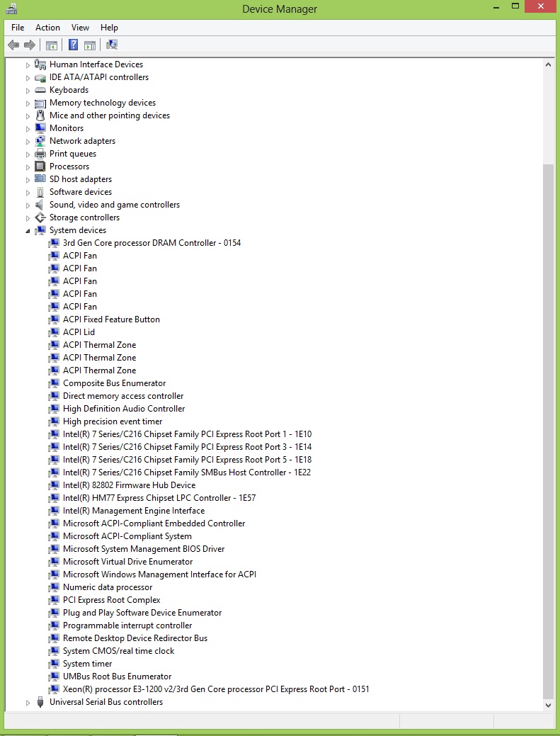Select 3rd Gen Core processor DRAM Controller - 0154
Viewport: 560px width, 736px height.
pyautogui.click(x=152, y=243)
